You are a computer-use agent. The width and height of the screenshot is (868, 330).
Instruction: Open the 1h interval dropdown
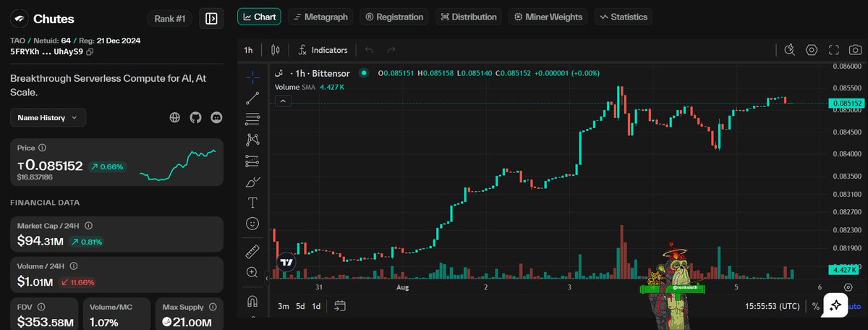tap(248, 50)
